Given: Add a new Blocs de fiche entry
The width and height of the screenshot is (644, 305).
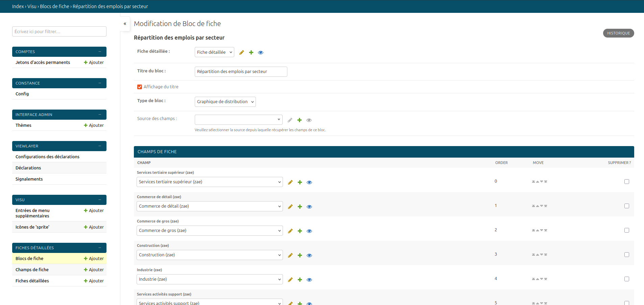Looking at the screenshot, I should coord(94,259).
